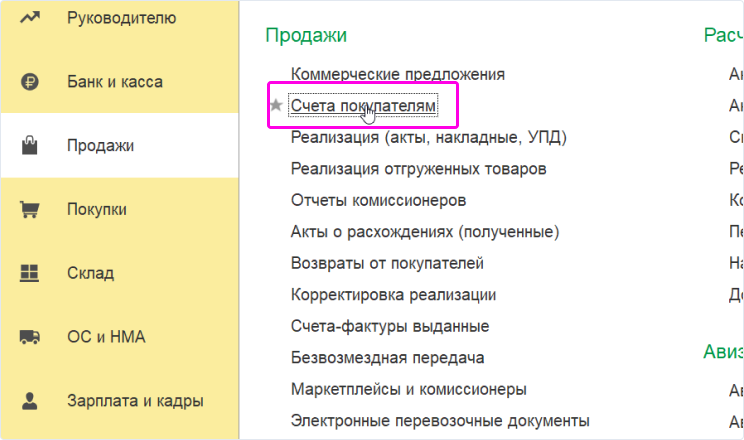Open Счета-фактуры выданные
The height and width of the screenshot is (440, 744).
pyautogui.click(x=390, y=326)
